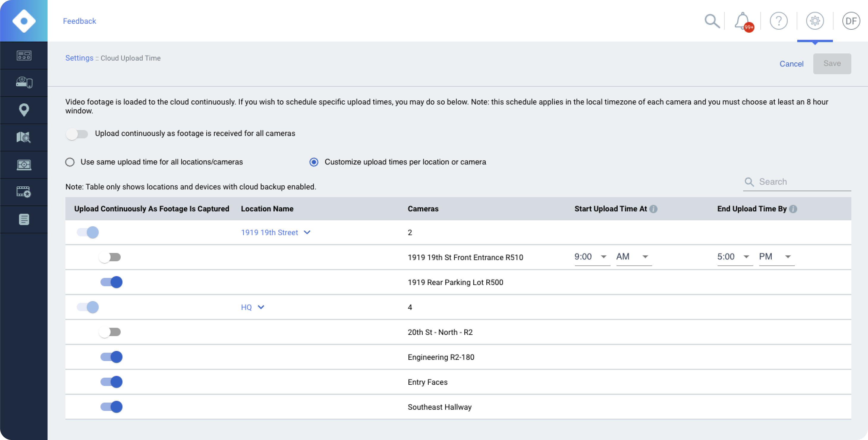The image size is (868, 440).
Task: Open the dashboard panel icon in sidebar
Action: [24, 56]
